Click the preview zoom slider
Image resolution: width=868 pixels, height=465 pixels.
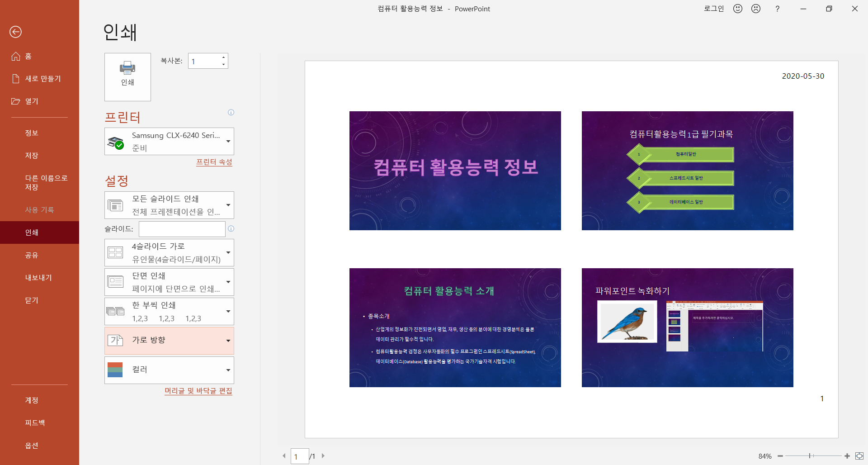tap(813, 456)
